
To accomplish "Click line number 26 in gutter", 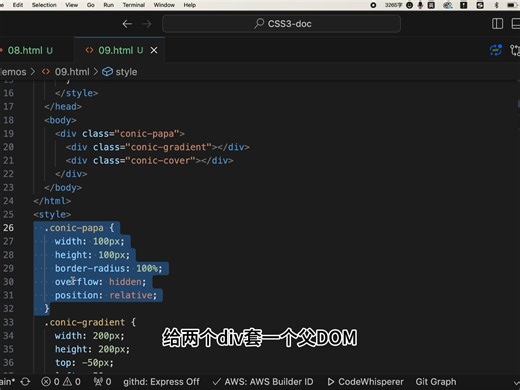I will pyautogui.click(x=9, y=228).
